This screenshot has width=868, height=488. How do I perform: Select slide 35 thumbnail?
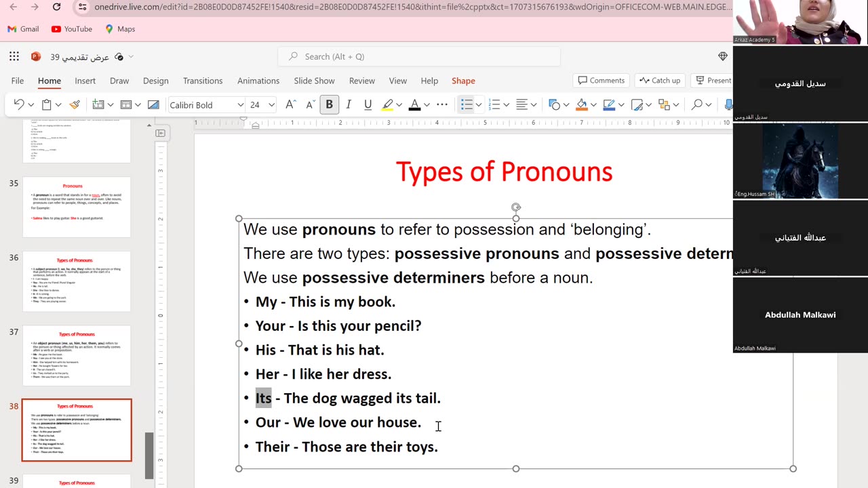point(77,207)
